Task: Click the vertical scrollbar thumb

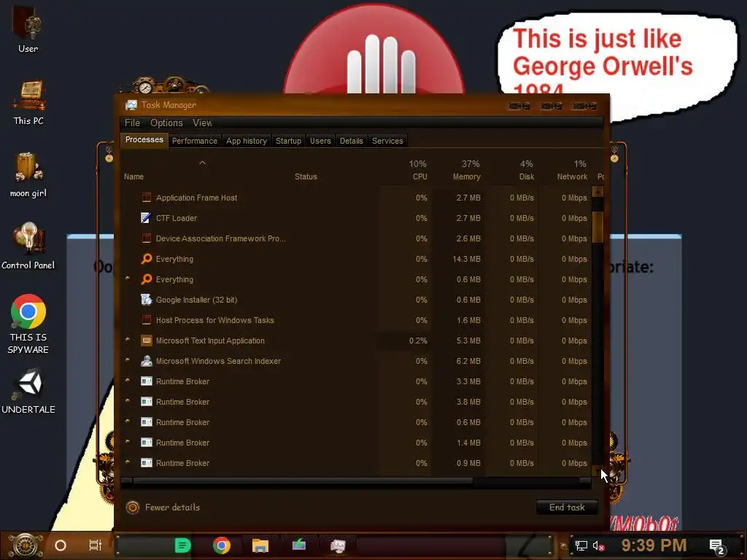Action: pyautogui.click(x=597, y=227)
